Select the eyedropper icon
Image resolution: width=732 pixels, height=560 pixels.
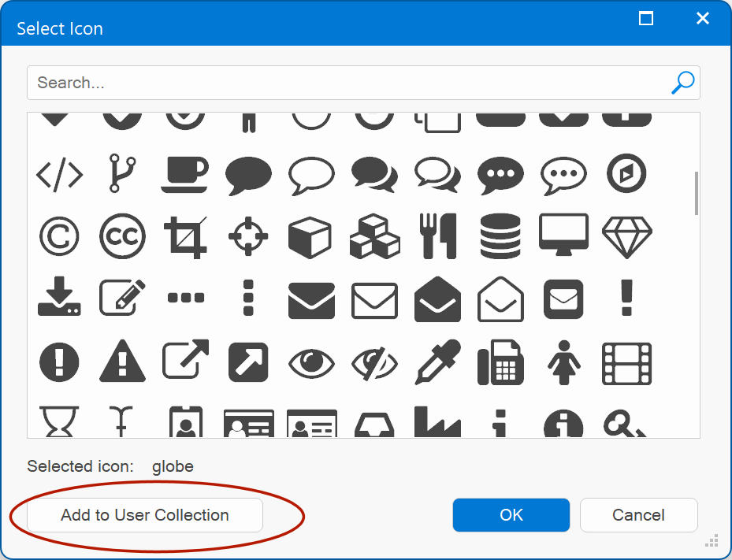pyautogui.click(x=437, y=362)
